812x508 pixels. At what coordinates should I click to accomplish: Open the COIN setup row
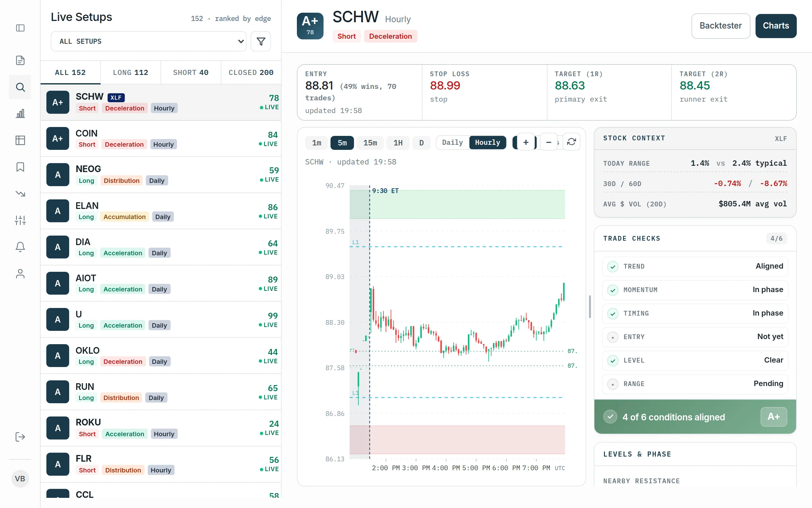coord(161,138)
